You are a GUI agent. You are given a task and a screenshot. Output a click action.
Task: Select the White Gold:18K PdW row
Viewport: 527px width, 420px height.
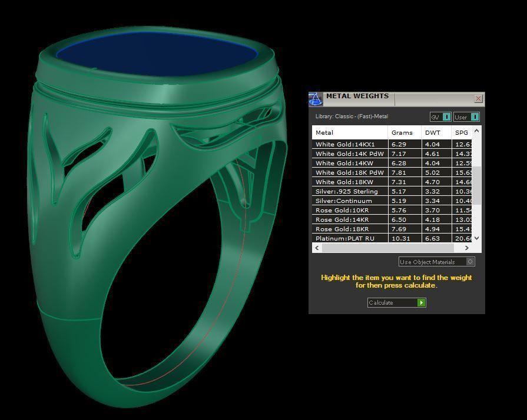[392, 172]
